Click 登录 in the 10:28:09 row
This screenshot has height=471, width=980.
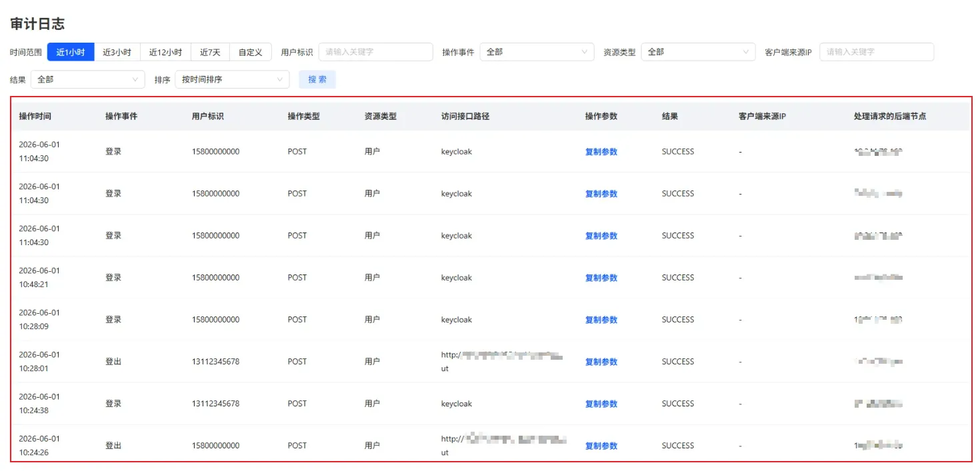click(113, 320)
